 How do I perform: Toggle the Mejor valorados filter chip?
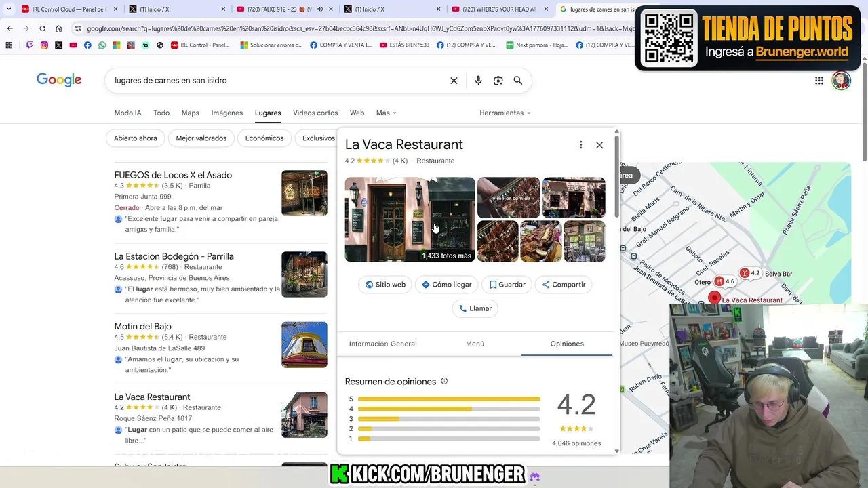click(x=201, y=138)
